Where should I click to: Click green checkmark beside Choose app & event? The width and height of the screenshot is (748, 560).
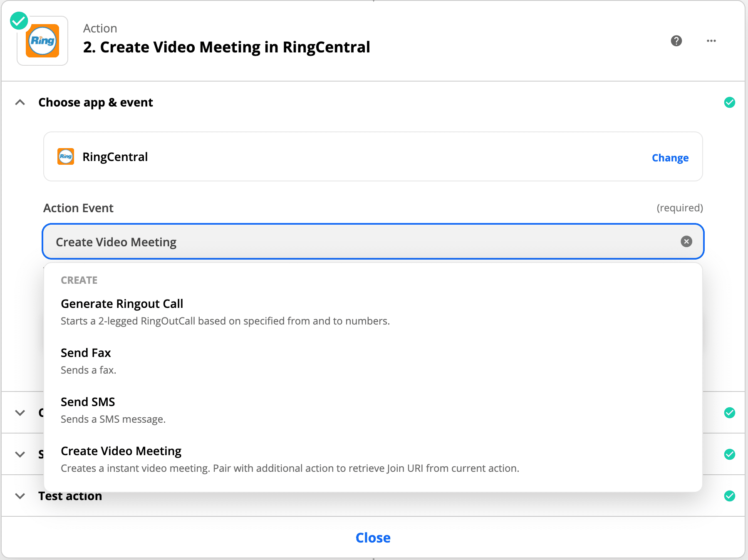729,102
